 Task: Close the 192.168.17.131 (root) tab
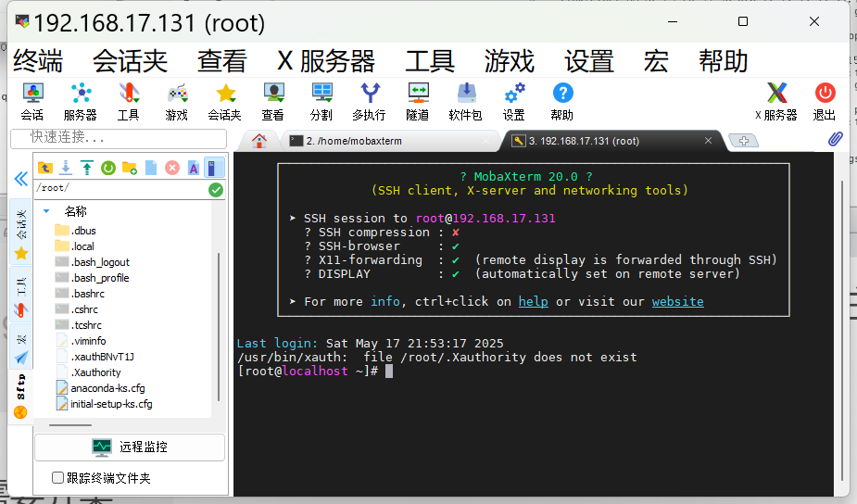[709, 141]
